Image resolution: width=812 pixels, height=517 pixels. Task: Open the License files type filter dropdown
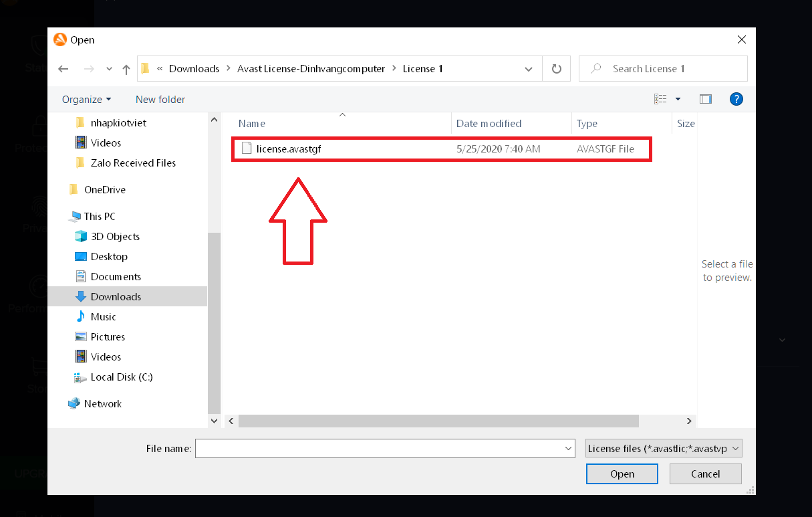664,448
